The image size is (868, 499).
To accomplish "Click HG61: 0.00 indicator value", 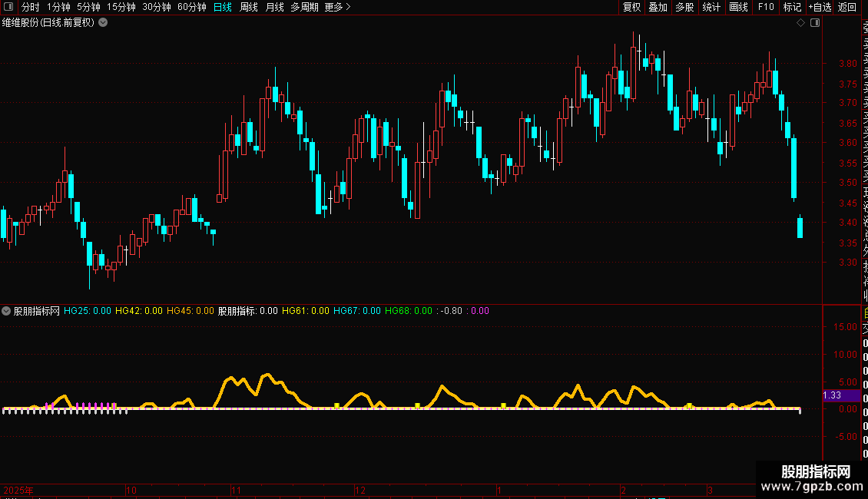I will (x=306, y=311).
